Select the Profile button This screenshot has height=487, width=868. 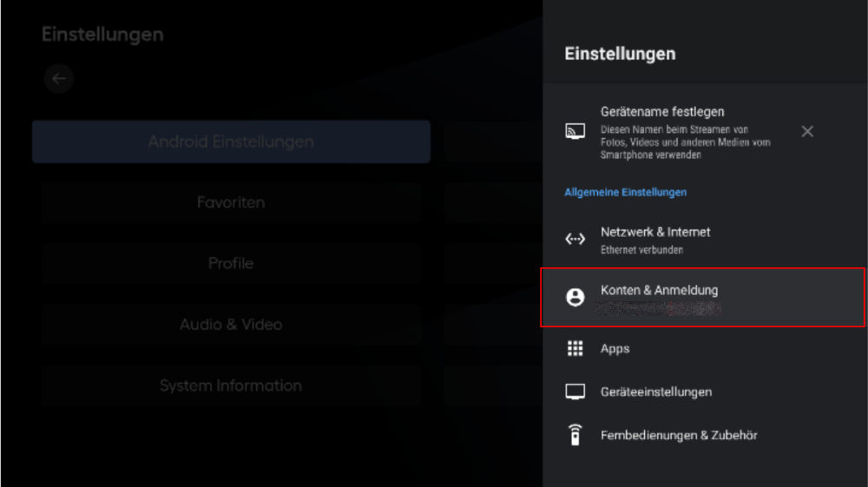231,263
